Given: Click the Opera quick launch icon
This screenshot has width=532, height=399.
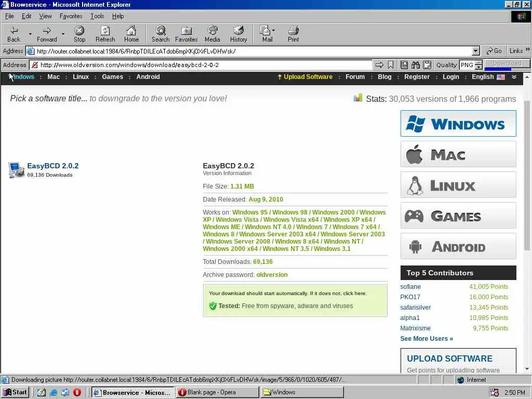Looking at the screenshot, I should pos(77,392).
